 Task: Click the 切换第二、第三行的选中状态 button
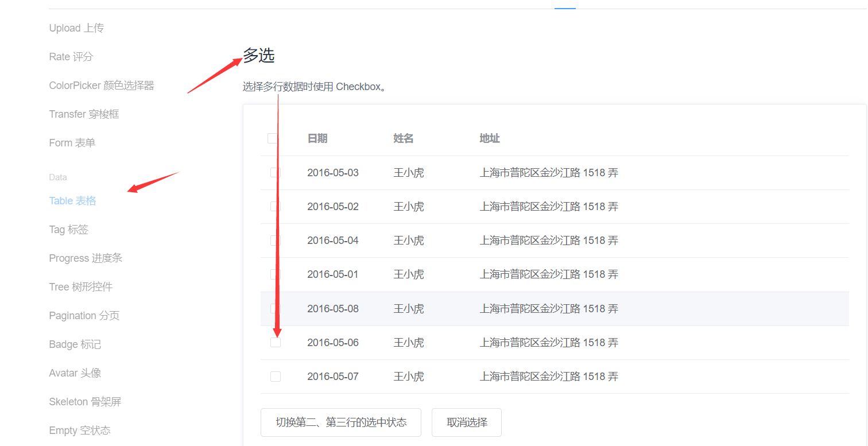coord(340,421)
